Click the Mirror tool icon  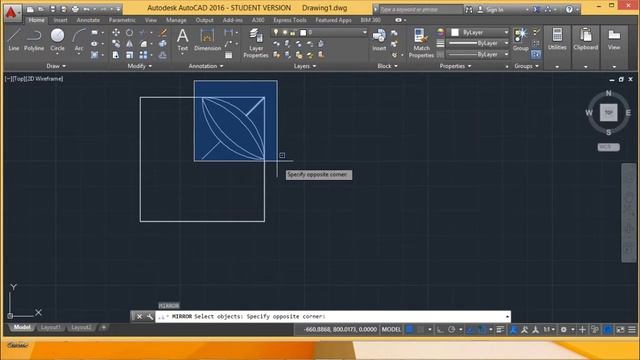(129, 44)
